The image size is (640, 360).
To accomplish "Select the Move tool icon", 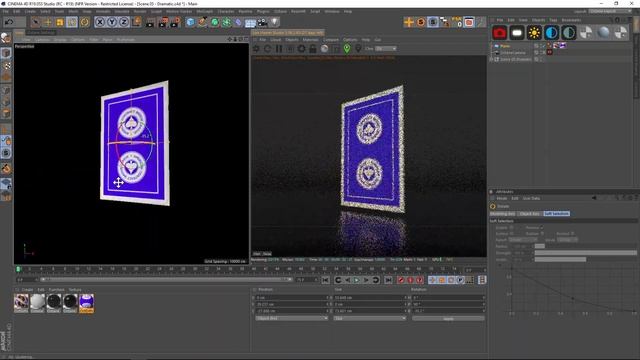I will 48,22.
